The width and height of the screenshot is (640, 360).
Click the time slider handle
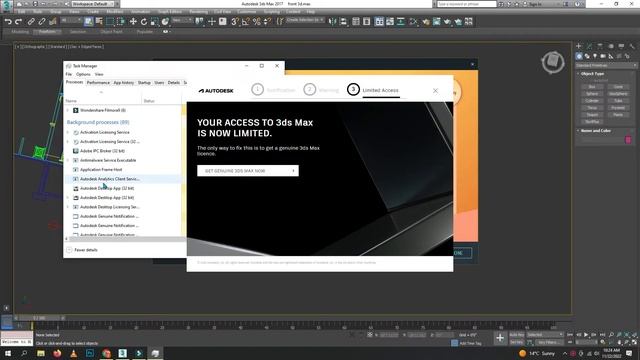pos(40,318)
